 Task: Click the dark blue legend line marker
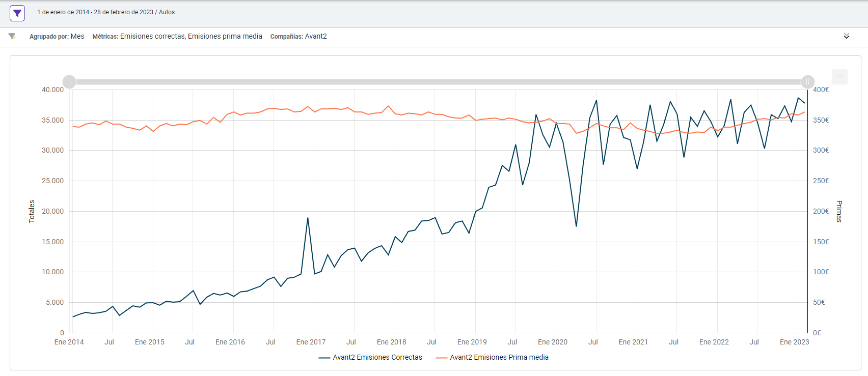point(324,358)
